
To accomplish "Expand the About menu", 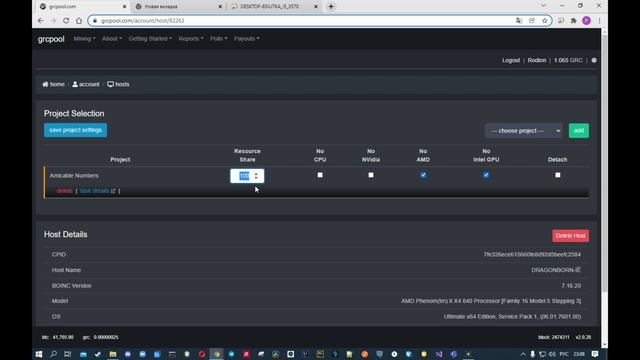I will [112, 39].
